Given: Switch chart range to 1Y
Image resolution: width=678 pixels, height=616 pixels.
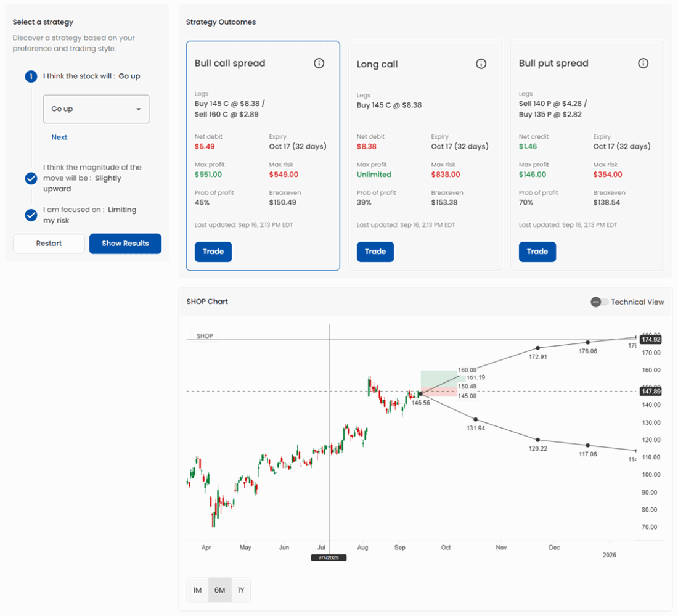Looking at the screenshot, I should pos(241,589).
